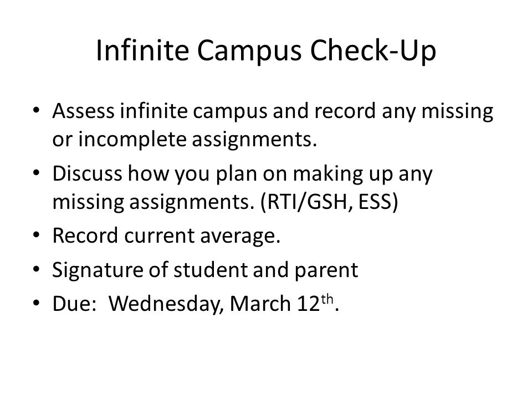Select the bullet before Signature of student
The height and width of the screenshot is (399, 532).
pos(37,269)
